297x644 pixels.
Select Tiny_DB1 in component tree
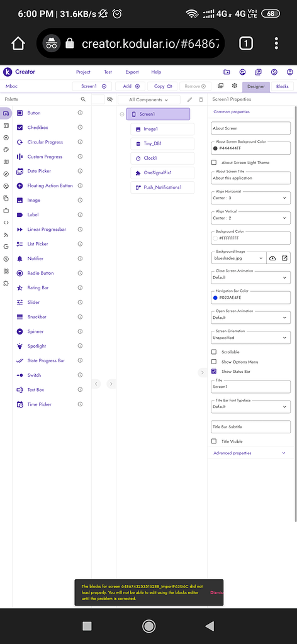pos(162,144)
